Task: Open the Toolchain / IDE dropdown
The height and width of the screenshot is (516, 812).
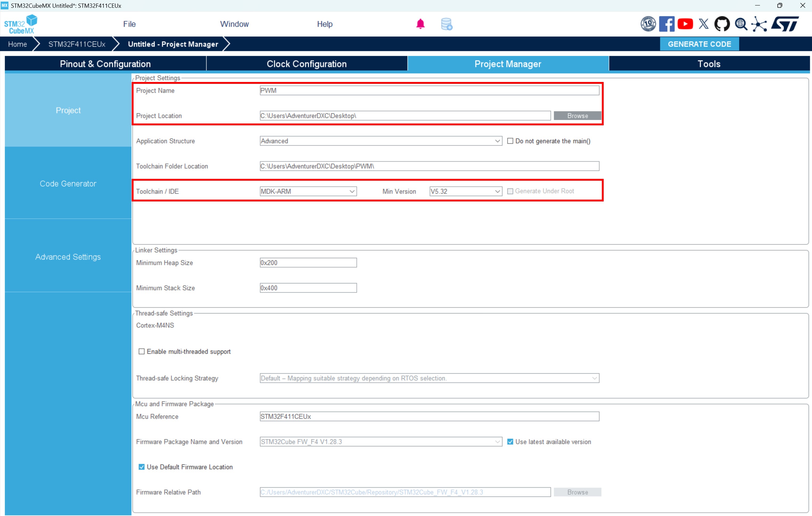Action: (x=308, y=192)
